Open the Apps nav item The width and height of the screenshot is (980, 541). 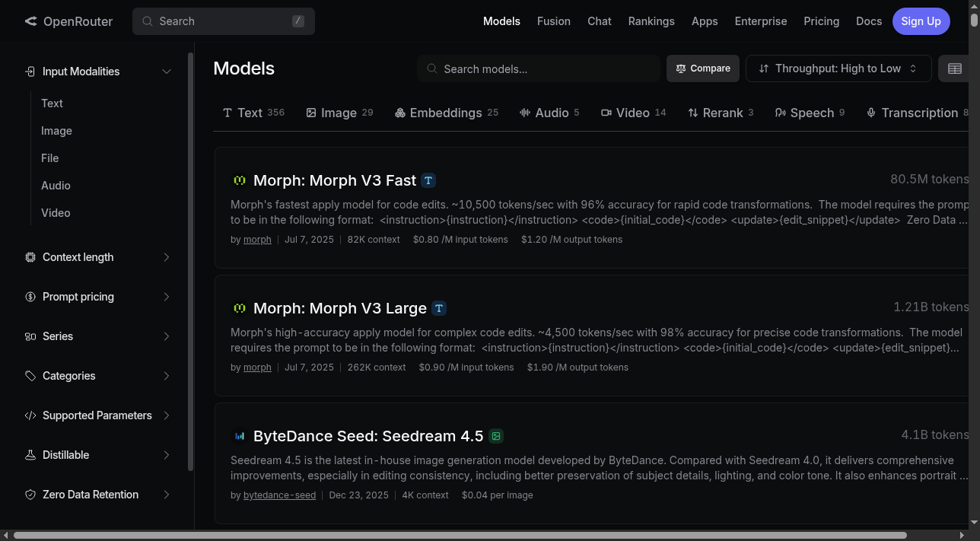pyautogui.click(x=705, y=21)
